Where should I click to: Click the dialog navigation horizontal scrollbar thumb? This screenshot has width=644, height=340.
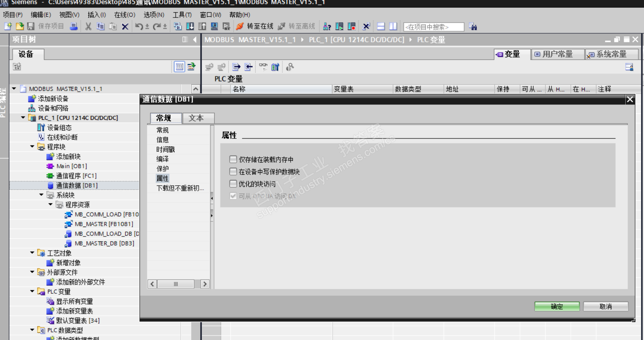[176, 284]
